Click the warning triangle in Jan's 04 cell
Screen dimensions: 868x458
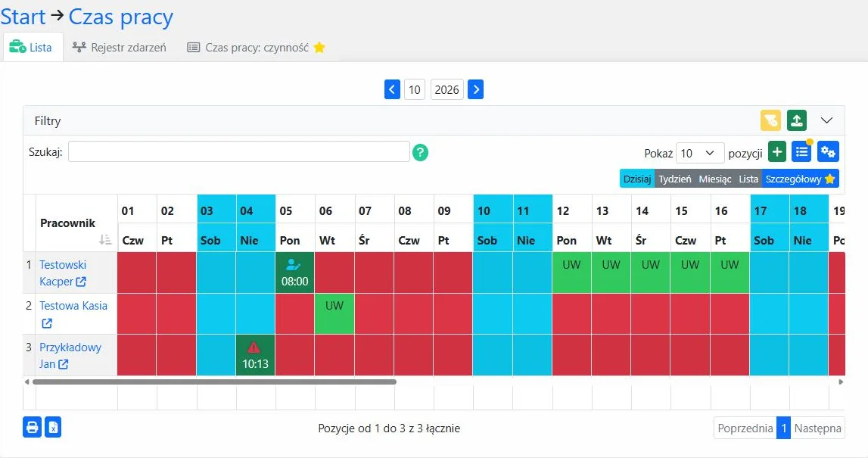(254, 347)
